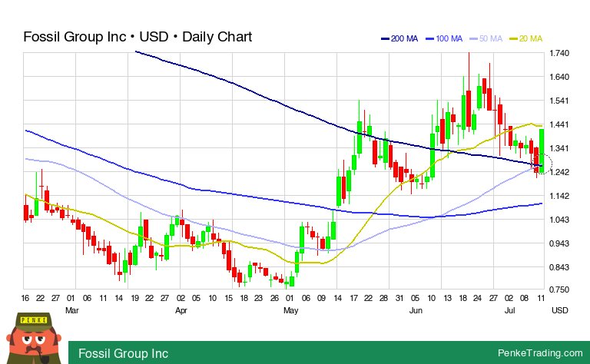Click the USD currency label
Screen dimensions: 590x364
pyautogui.click(x=559, y=310)
